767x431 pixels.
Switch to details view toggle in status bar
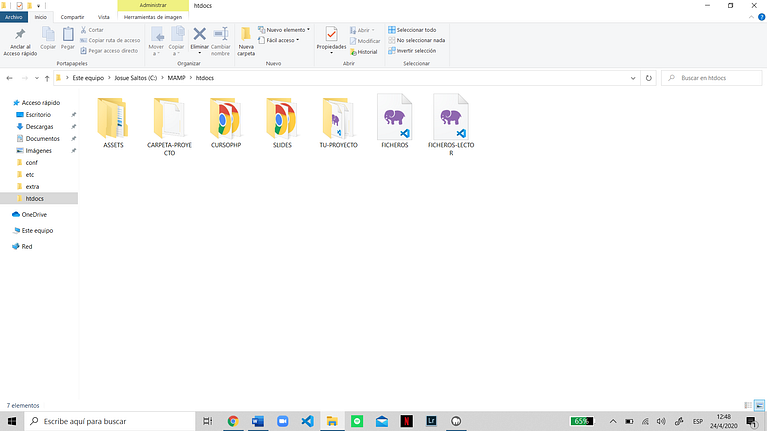coord(747,405)
